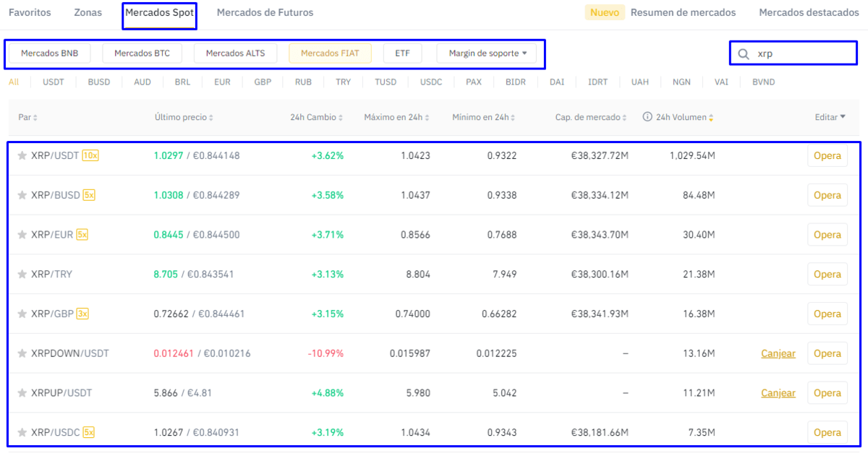Select the EUR fiat filter

pyautogui.click(x=222, y=82)
